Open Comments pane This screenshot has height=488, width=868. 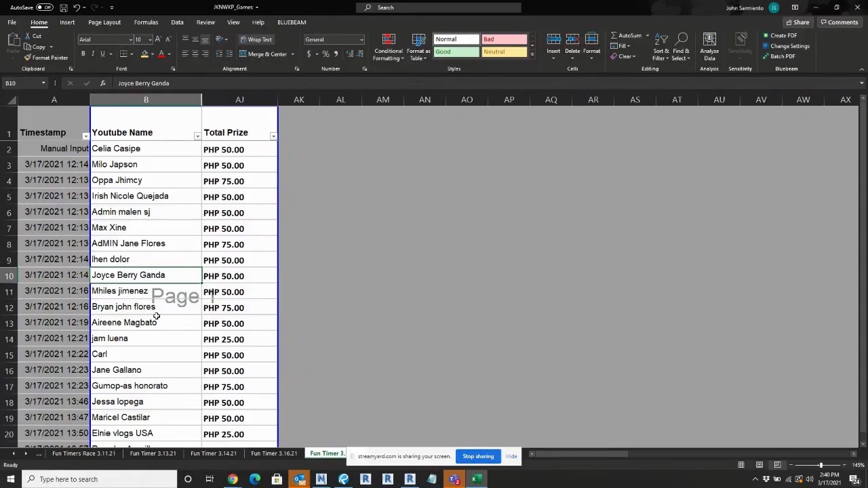[x=840, y=22]
